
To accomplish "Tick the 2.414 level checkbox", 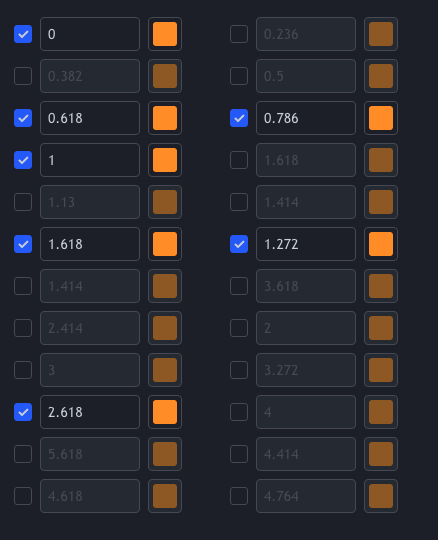I will 23,328.
